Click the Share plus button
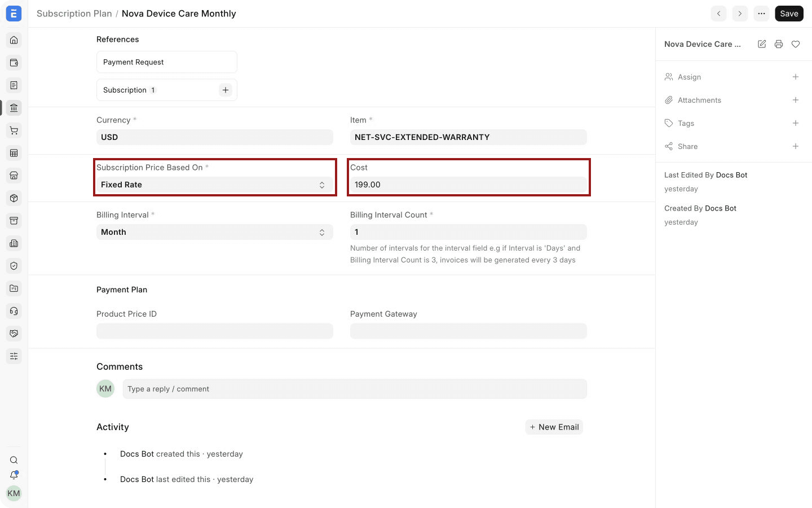The image size is (812, 508). (796, 146)
